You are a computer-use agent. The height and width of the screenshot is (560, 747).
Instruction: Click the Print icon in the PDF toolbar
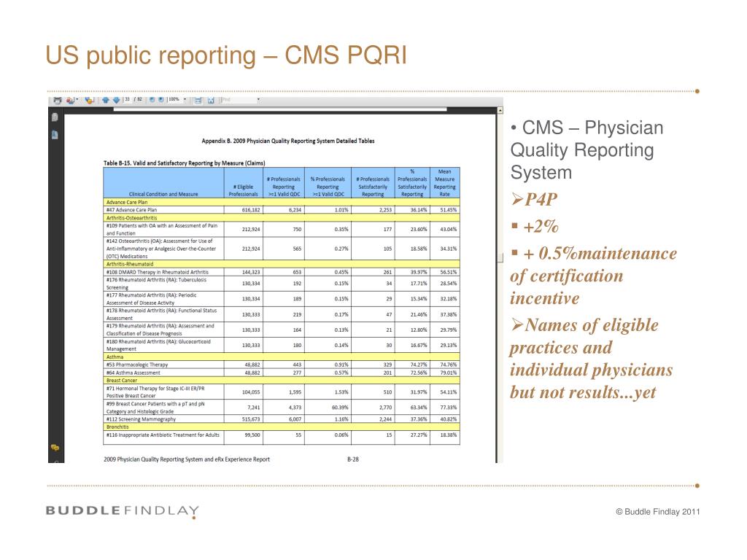point(57,100)
